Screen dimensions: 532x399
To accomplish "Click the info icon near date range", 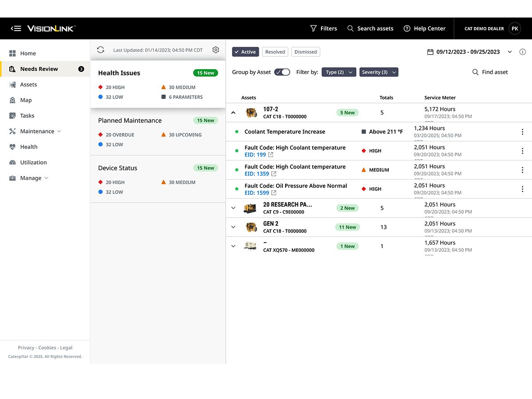I will point(522,52).
